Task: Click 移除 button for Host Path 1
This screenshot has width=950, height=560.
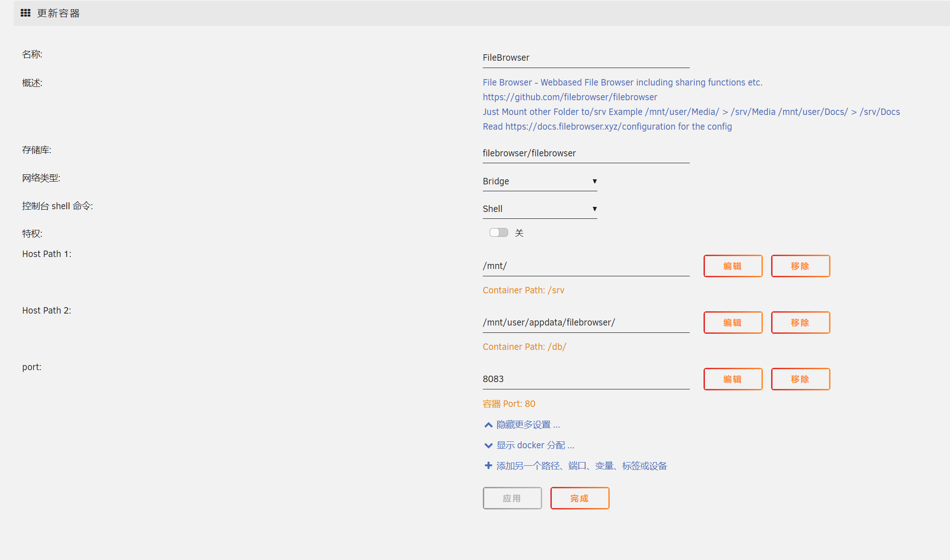Action: point(800,266)
